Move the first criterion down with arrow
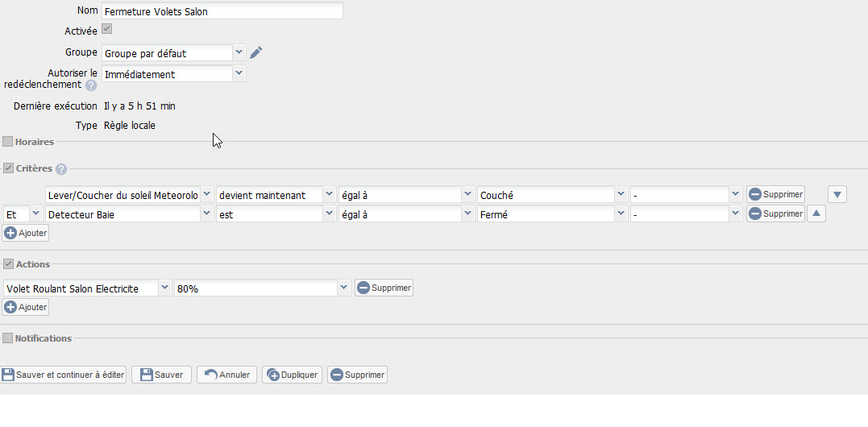The width and height of the screenshot is (868, 427). point(837,194)
